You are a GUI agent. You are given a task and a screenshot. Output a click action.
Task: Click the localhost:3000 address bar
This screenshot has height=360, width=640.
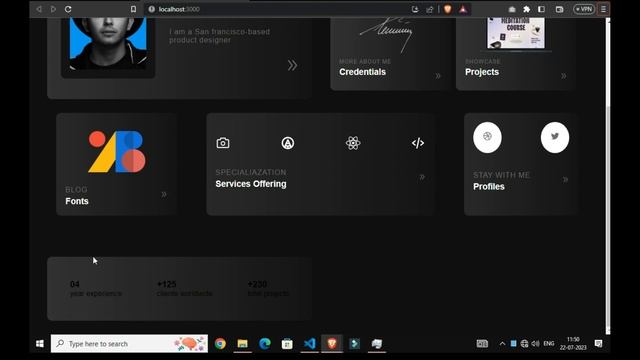(x=278, y=9)
